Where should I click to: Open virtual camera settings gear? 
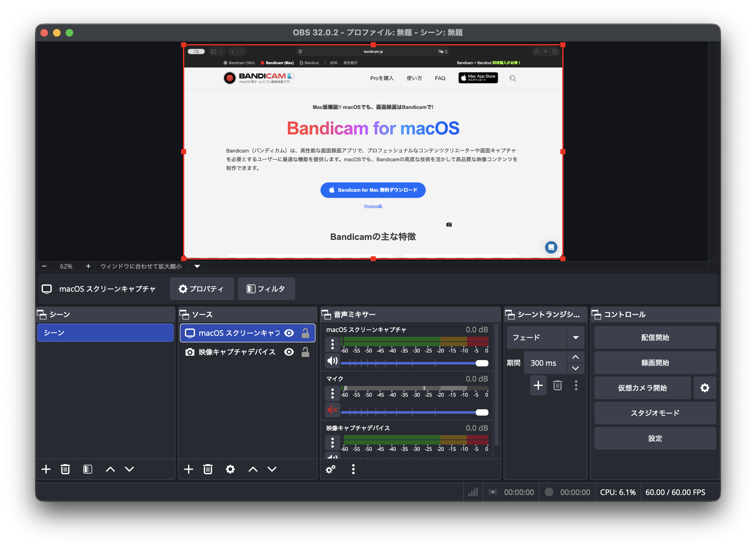click(705, 388)
